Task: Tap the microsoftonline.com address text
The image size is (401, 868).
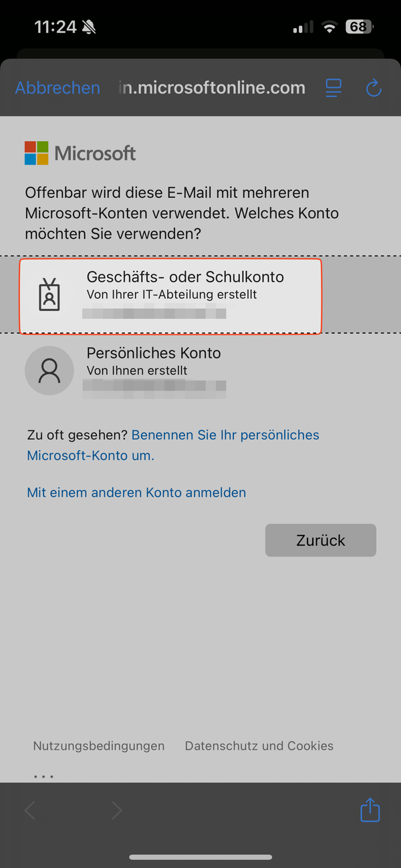Action: tap(212, 88)
